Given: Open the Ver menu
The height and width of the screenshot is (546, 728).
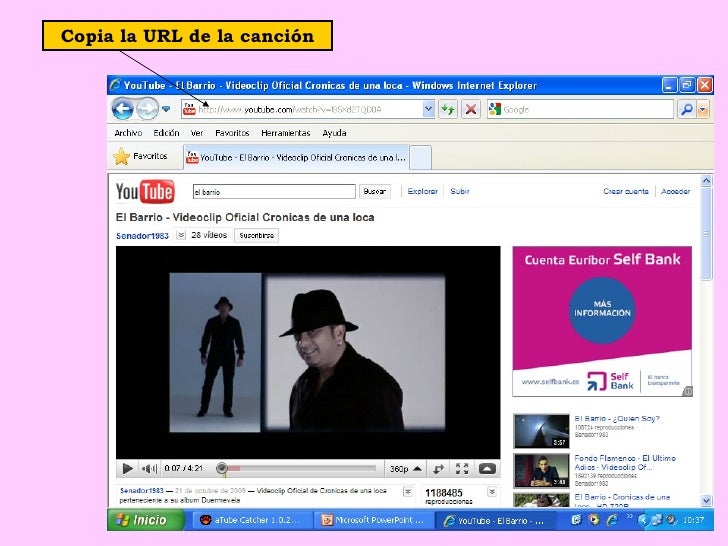Looking at the screenshot, I should [x=197, y=133].
